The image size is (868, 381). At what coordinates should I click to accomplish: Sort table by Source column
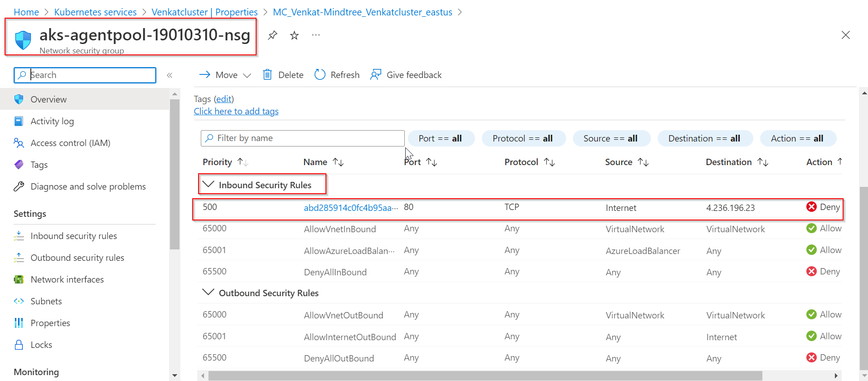point(627,162)
